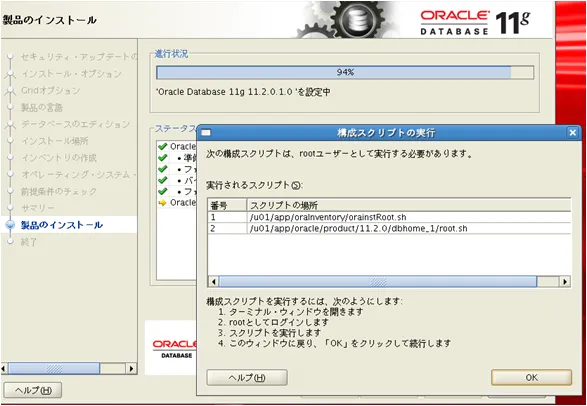This screenshot has width=587, height=406.
Task: Click script table left scroll arrow
Action: pyautogui.click(x=213, y=281)
